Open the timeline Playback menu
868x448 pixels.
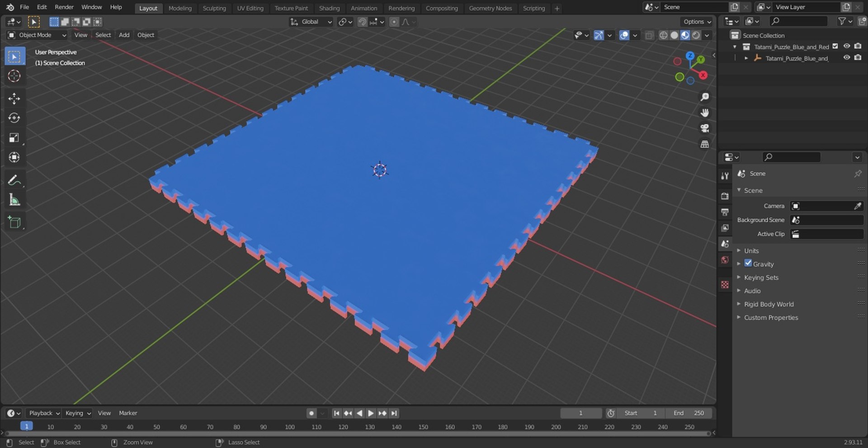(x=44, y=413)
